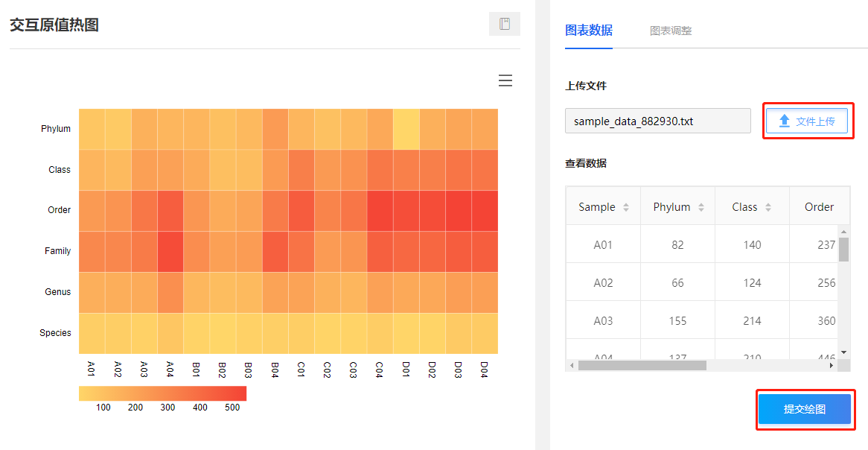This screenshot has height=450, width=868.
Task: Click the table's vertical scrollbar thumb
Action: (x=843, y=250)
